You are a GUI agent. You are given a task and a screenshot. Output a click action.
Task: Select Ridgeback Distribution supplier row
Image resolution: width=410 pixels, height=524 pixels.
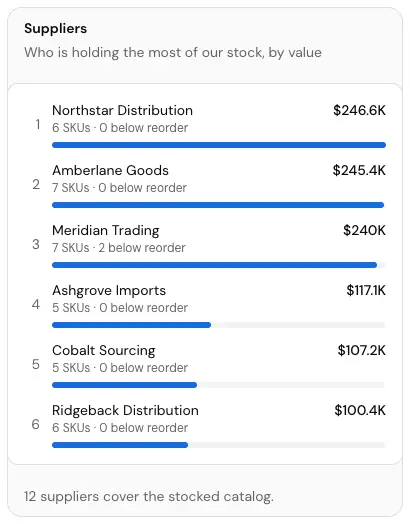point(205,425)
